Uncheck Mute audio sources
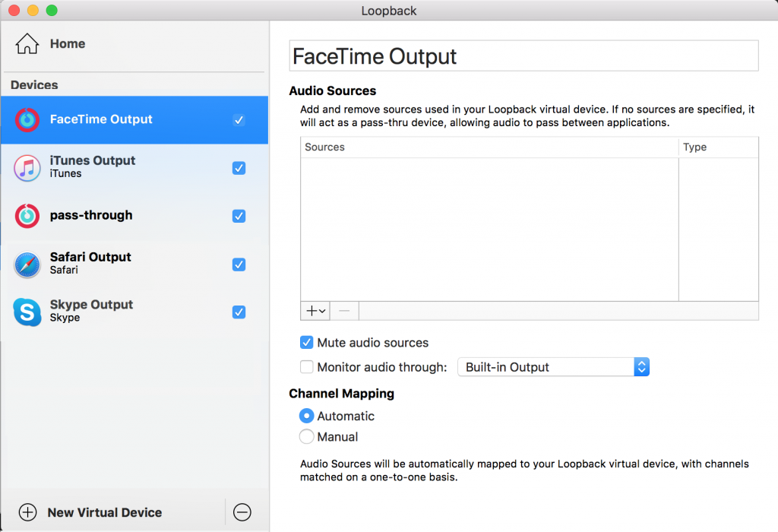 point(307,343)
